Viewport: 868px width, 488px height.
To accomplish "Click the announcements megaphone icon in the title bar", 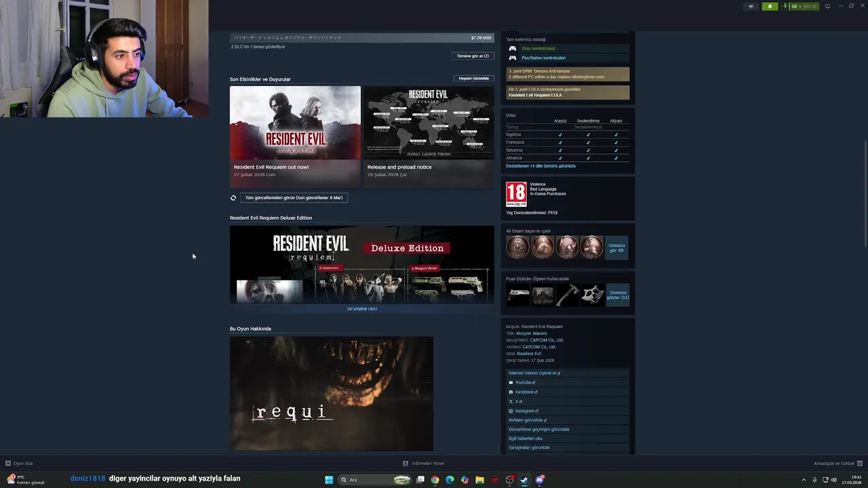I will (x=751, y=6).
